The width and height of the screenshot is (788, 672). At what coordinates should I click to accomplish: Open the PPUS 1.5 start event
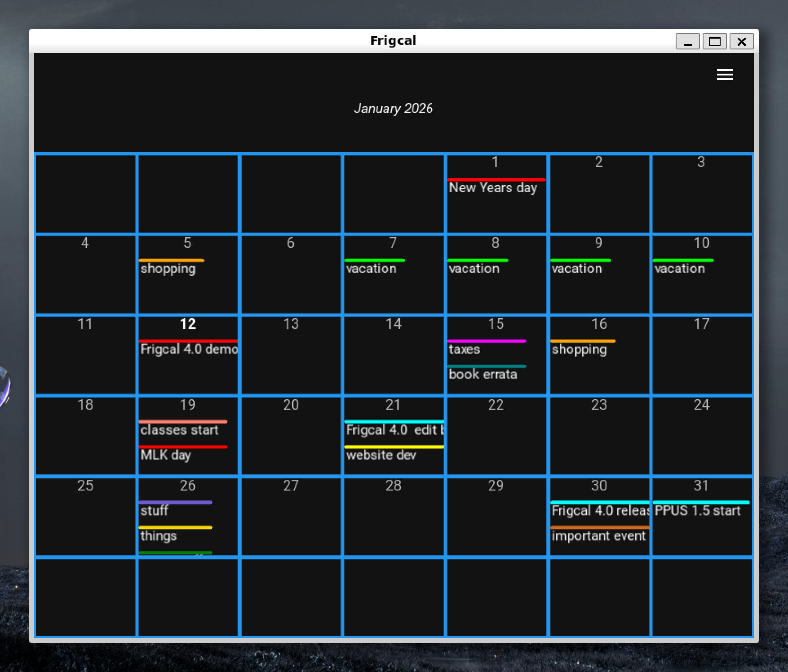tap(697, 511)
